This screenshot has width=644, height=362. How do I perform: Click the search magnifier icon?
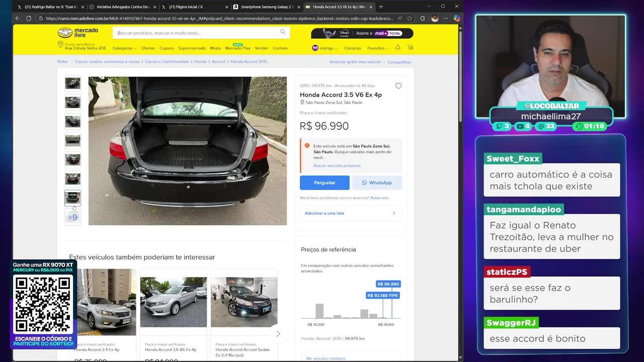tap(283, 32)
